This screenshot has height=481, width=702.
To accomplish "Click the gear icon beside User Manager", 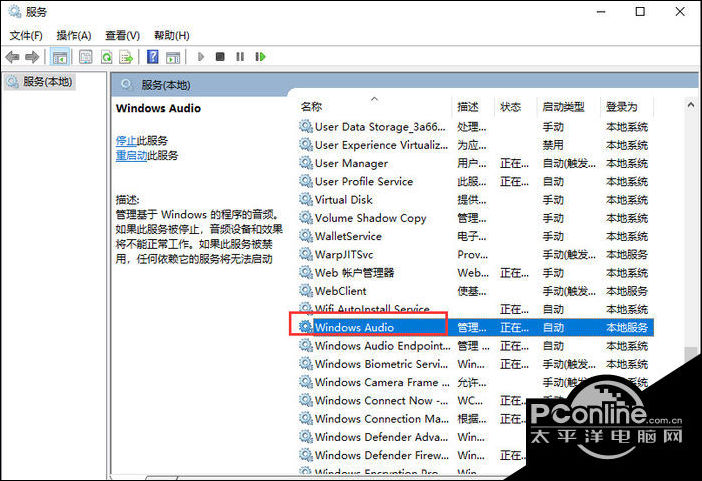I will tap(306, 163).
